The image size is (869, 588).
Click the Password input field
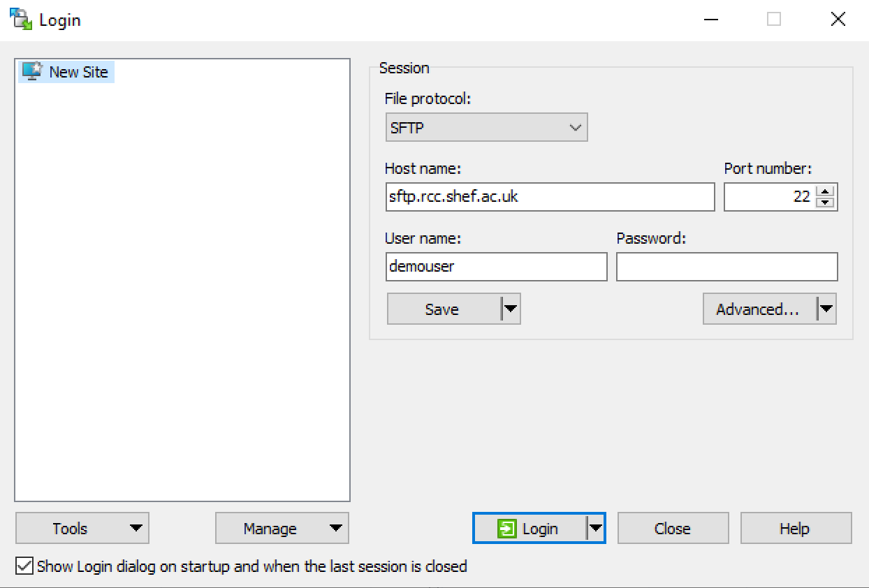[x=726, y=267]
